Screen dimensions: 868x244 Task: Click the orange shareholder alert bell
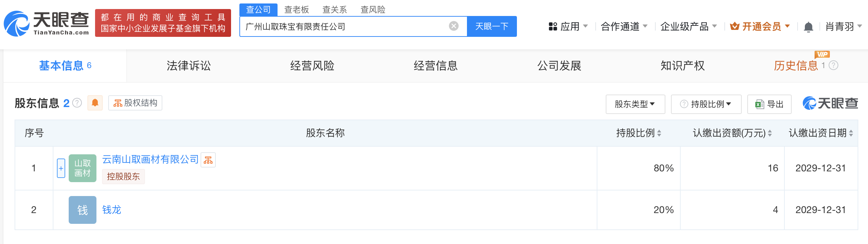pyautogui.click(x=95, y=103)
